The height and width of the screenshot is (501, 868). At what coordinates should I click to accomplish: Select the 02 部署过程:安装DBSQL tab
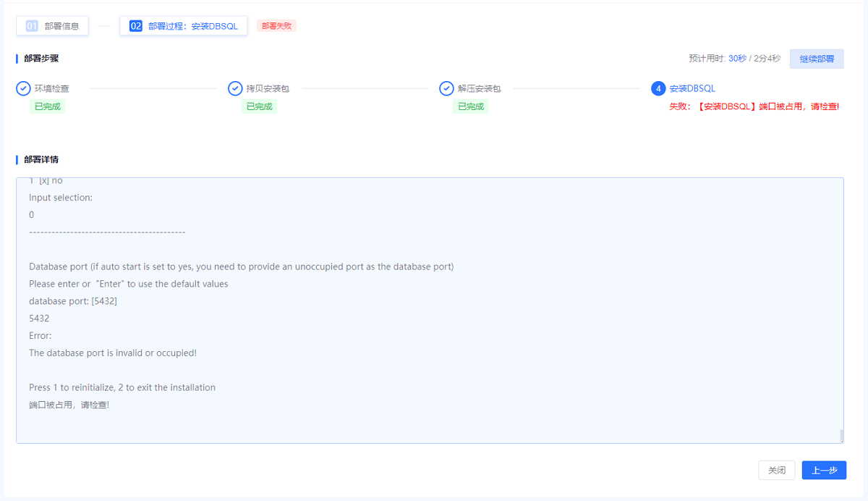pos(184,26)
